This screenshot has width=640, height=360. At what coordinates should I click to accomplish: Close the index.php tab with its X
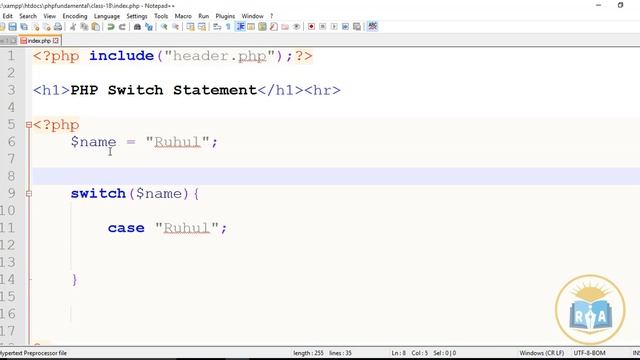[x=56, y=41]
